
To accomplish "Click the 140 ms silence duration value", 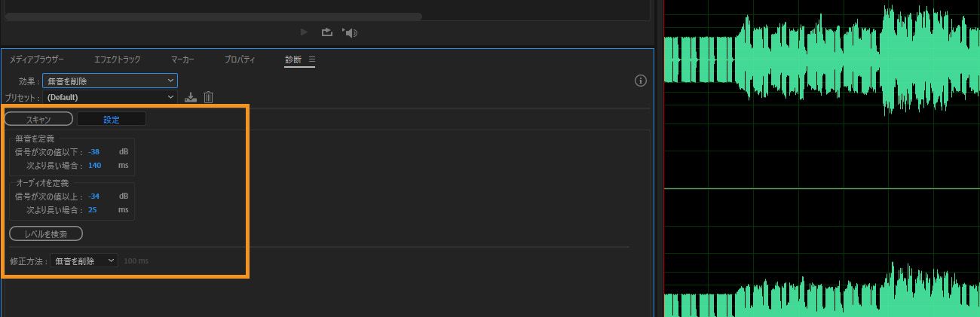I will (94, 165).
